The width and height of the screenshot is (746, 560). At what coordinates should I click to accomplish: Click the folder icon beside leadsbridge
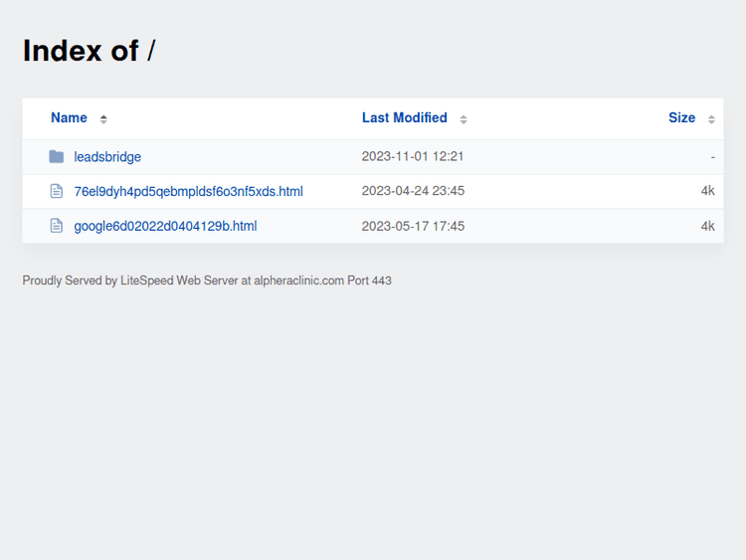57,157
